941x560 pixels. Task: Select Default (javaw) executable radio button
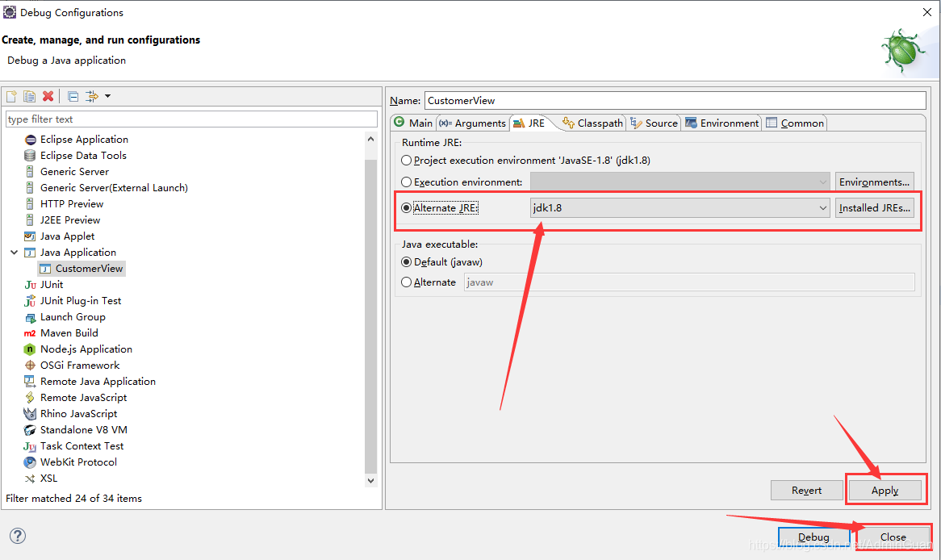[406, 262]
